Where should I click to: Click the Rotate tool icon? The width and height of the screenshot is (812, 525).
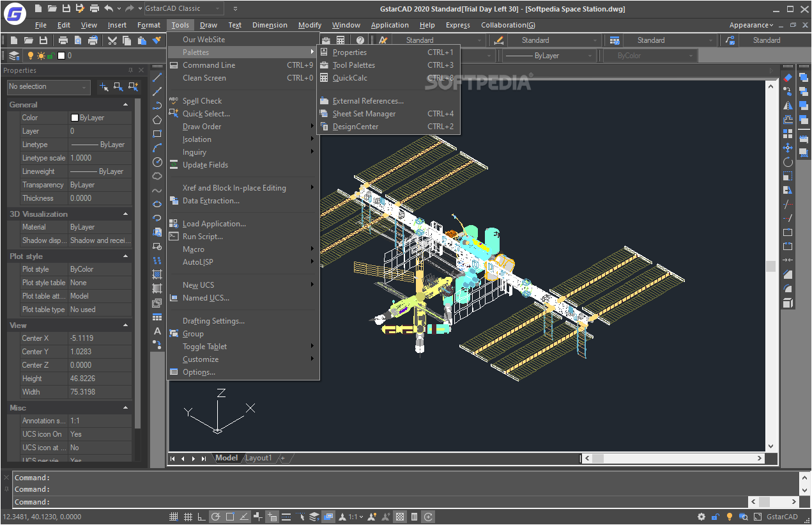tap(788, 162)
